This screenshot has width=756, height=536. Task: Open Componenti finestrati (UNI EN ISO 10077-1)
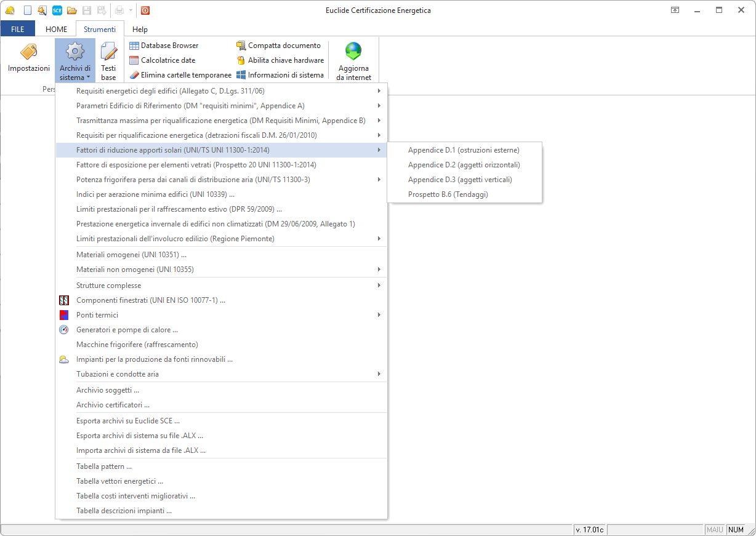point(151,300)
